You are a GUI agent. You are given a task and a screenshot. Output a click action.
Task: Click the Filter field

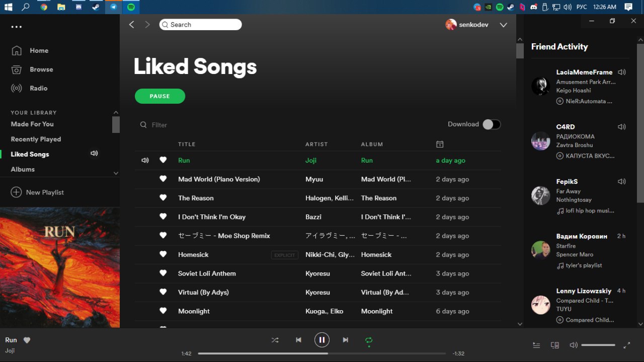(159, 125)
